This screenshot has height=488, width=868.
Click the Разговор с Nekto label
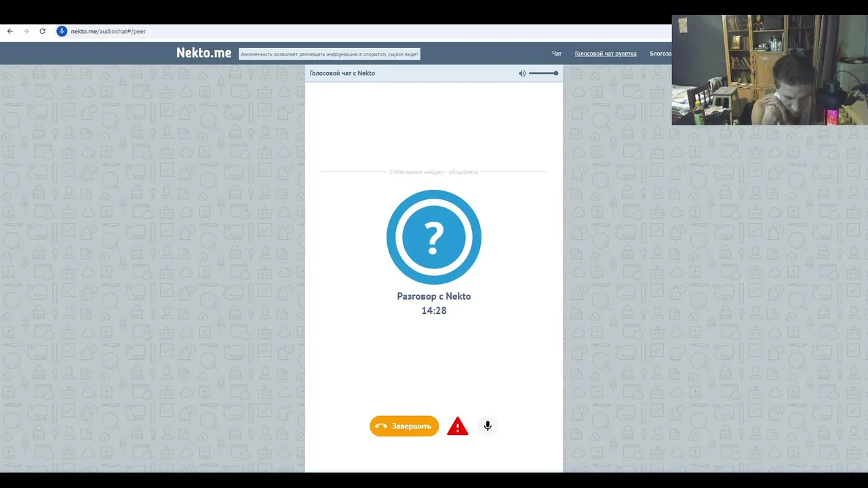(x=434, y=296)
